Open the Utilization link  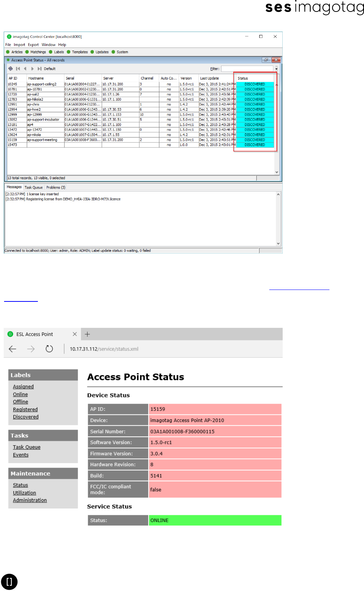(25, 493)
